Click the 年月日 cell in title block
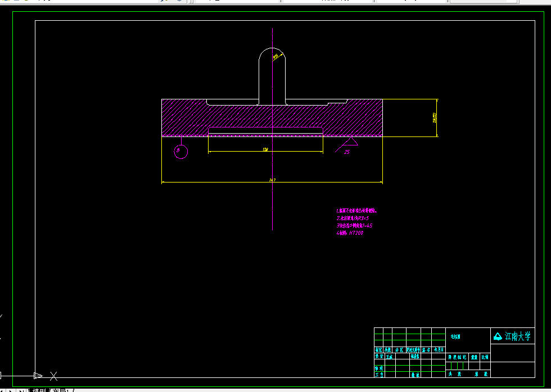The image size is (551, 392). (439, 350)
